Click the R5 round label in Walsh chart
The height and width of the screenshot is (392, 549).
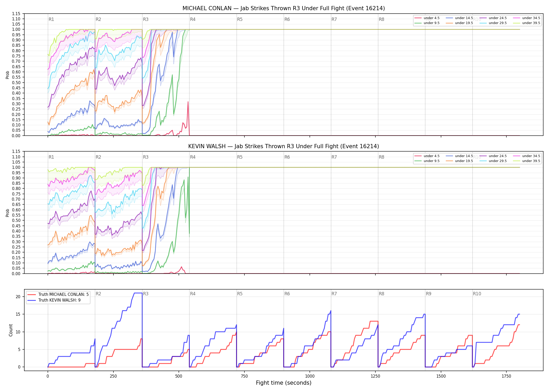pos(240,157)
